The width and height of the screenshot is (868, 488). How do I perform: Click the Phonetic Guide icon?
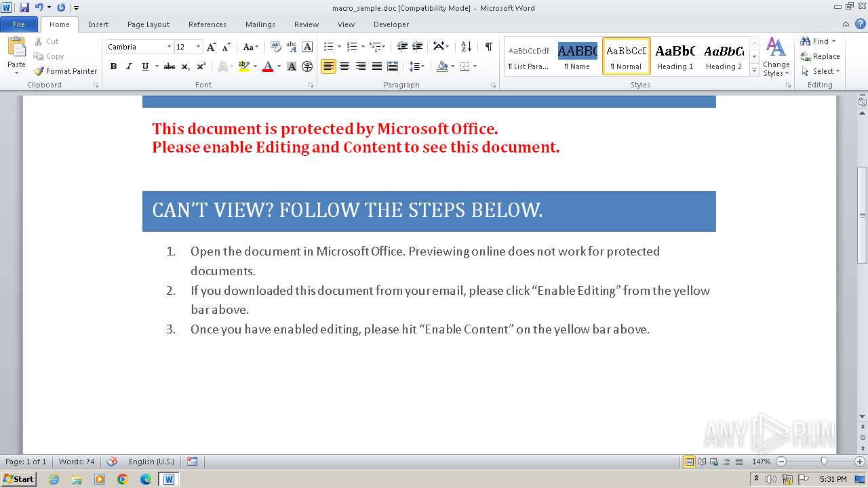pyautogui.click(x=292, y=47)
